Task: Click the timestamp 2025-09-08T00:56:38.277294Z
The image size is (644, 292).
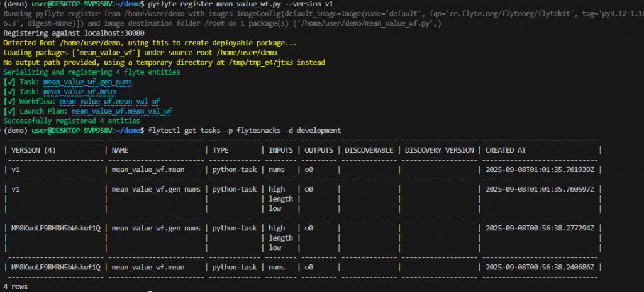Action: [x=540, y=229]
